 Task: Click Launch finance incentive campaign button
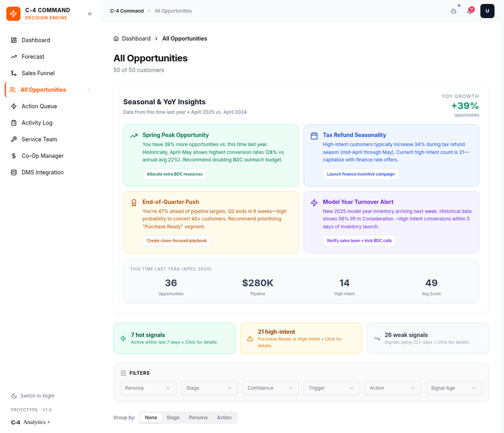[361, 174]
